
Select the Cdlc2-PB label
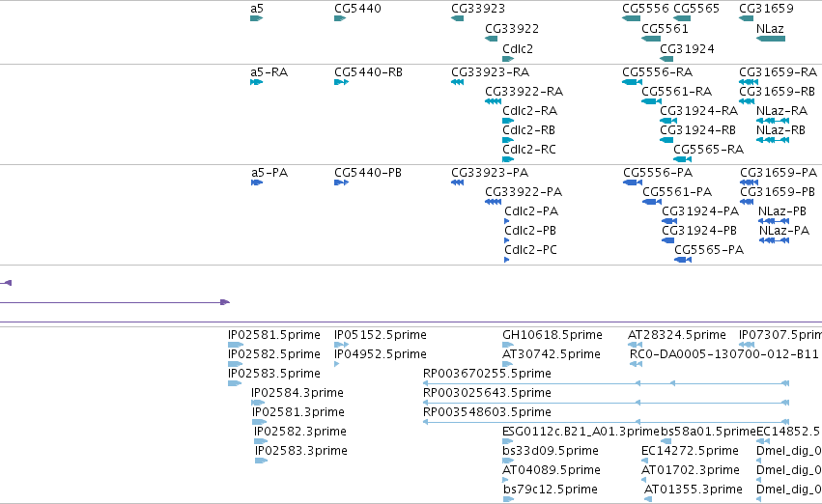tap(530, 231)
